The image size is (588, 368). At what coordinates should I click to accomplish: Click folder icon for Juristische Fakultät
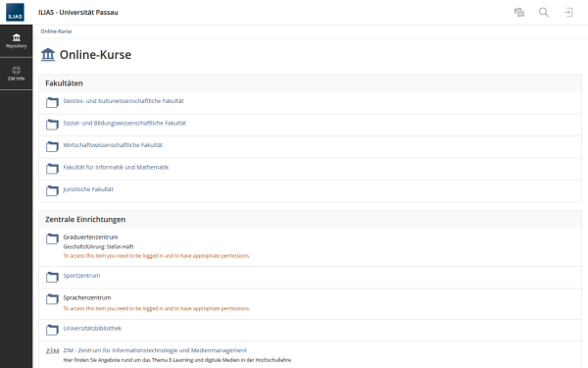[52, 190]
